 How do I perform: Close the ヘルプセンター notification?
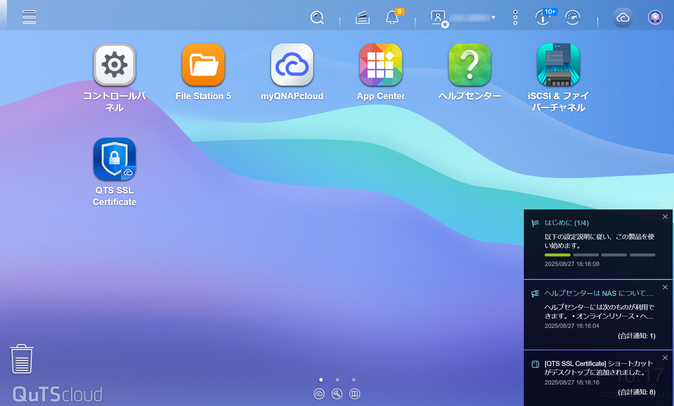tap(665, 287)
